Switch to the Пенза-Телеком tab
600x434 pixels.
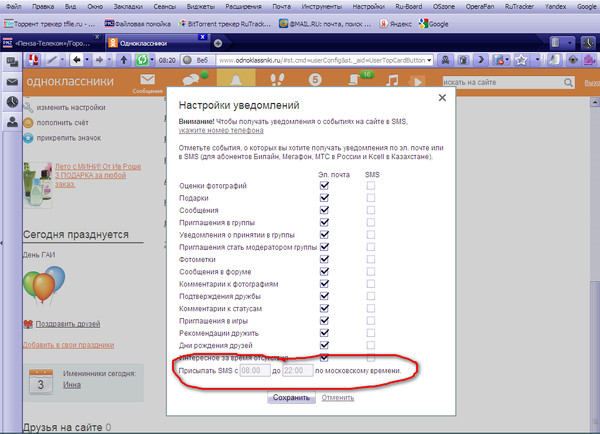(x=51, y=43)
